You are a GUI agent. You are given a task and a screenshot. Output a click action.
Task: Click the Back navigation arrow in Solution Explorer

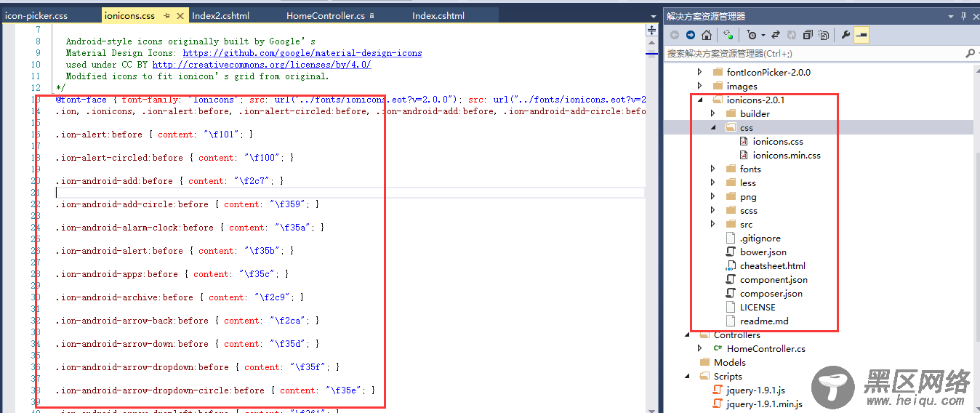point(674,35)
